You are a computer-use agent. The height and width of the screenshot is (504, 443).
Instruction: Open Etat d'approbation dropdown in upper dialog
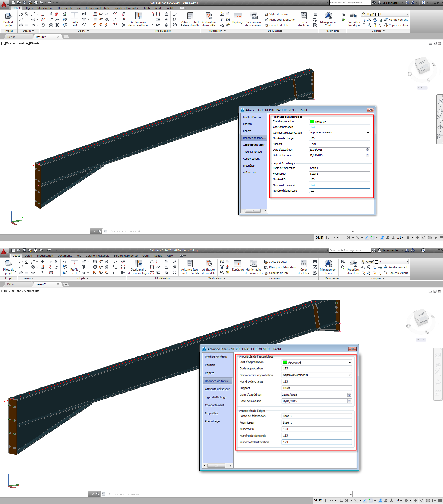pyautogui.click(x=368, y=122)
